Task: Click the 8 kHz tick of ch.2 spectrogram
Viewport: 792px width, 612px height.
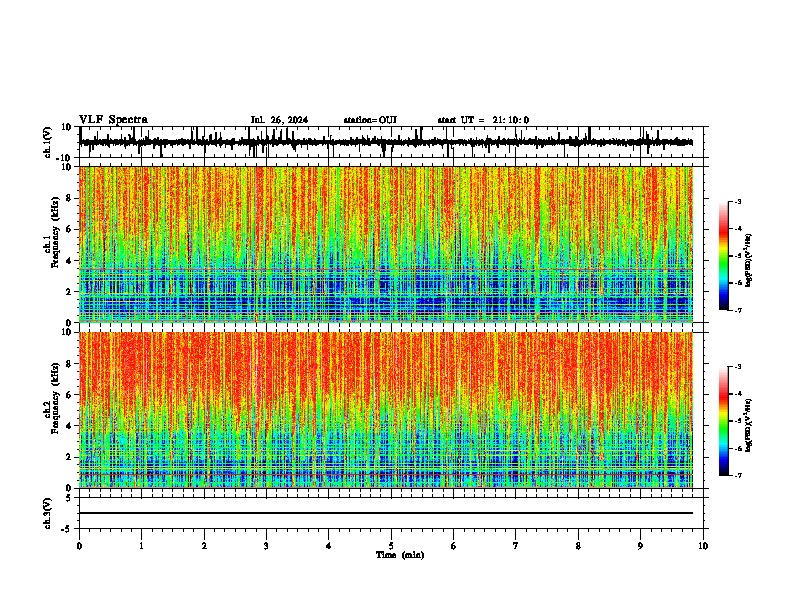Action: [x=70, y=363]
